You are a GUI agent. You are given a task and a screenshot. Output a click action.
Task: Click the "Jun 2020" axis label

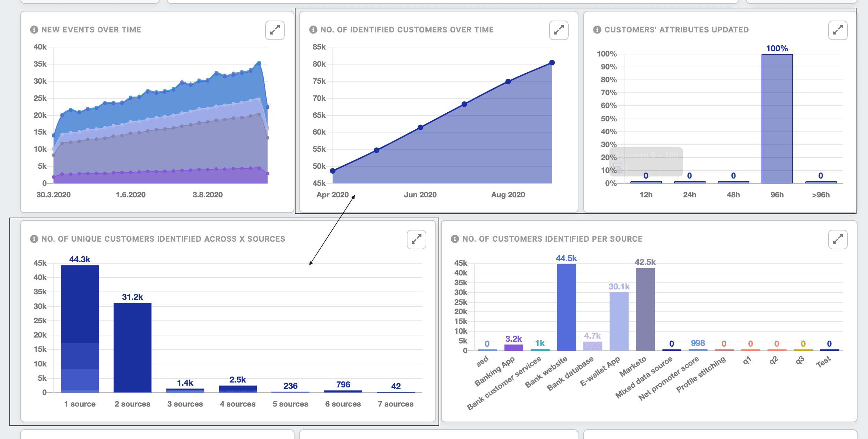click(421, 195)
